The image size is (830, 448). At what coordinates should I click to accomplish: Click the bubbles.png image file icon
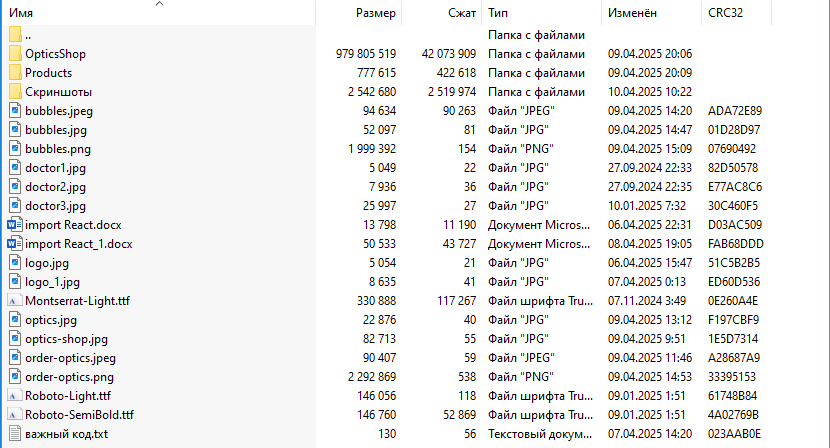pyautogui.click(x=14, y=149)
